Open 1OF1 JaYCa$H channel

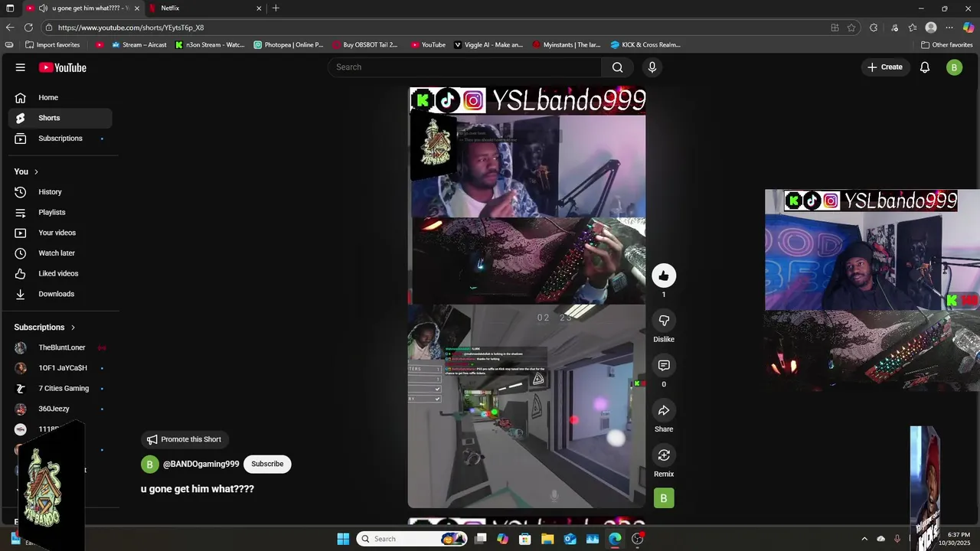60,368
